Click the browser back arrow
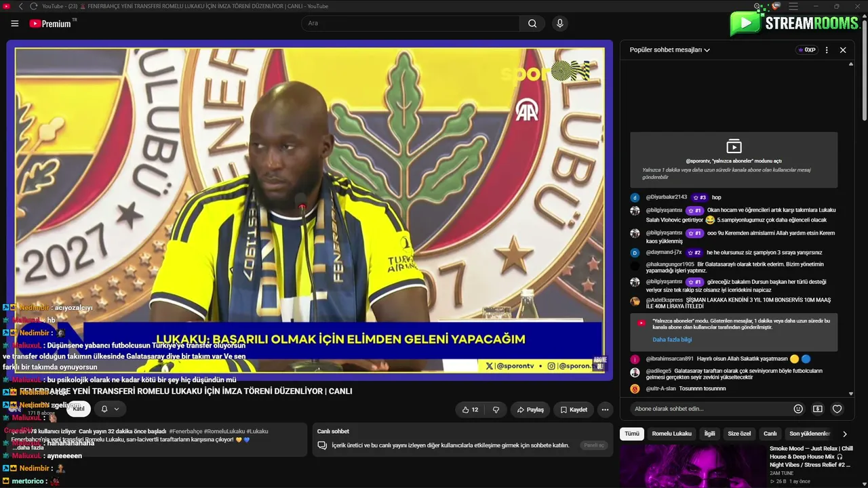868x488 pixels. [21, 6]
